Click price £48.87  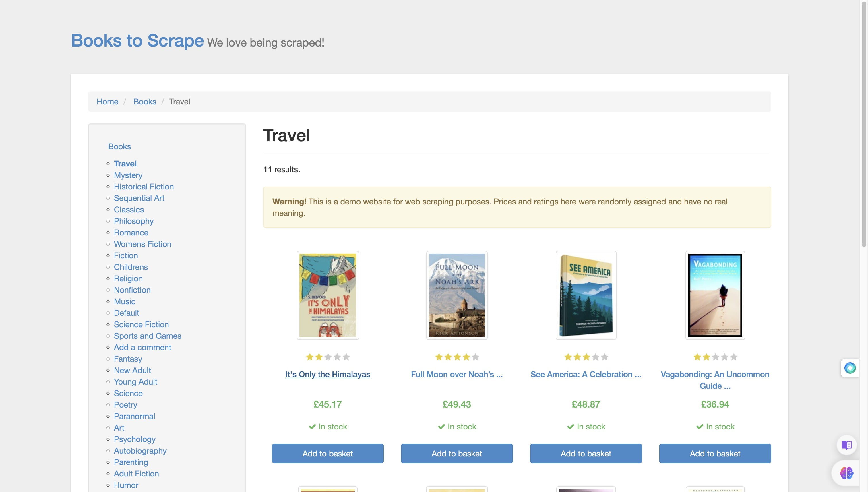[586, 404]
